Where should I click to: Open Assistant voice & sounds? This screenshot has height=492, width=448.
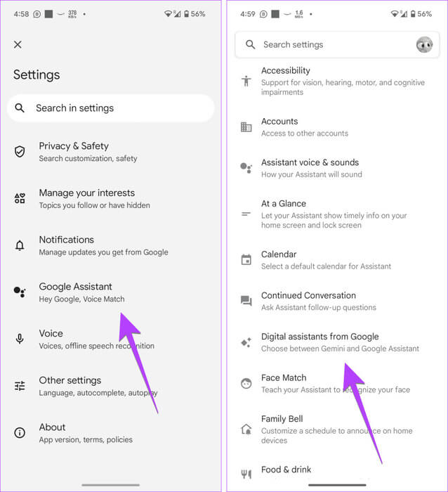[337, 168]
